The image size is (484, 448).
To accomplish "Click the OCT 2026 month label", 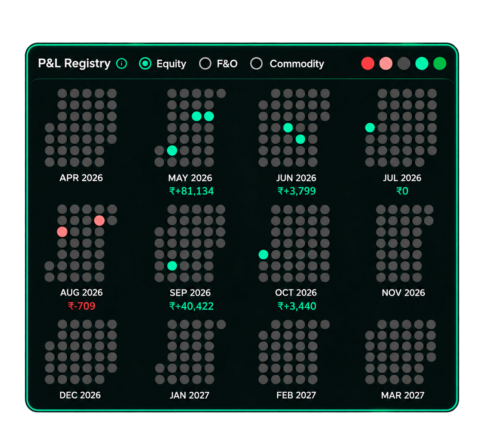I will click(296, 292).
